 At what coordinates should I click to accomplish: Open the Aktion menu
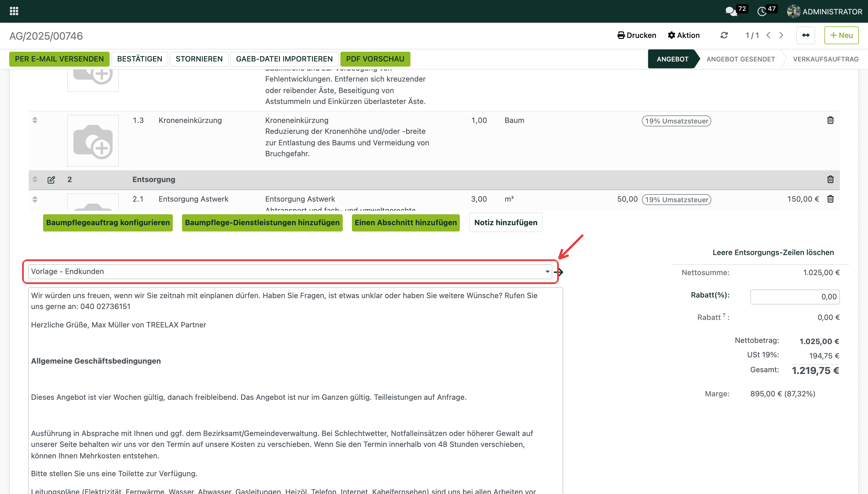[x=683, y=35]
